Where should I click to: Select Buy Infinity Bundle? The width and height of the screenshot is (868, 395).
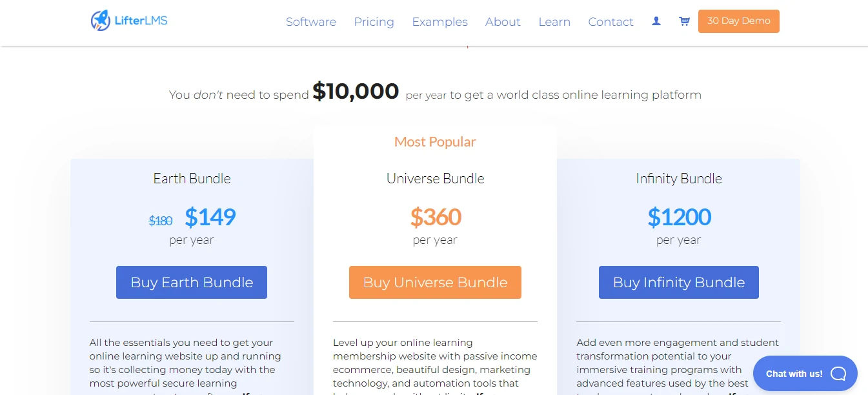678,282
